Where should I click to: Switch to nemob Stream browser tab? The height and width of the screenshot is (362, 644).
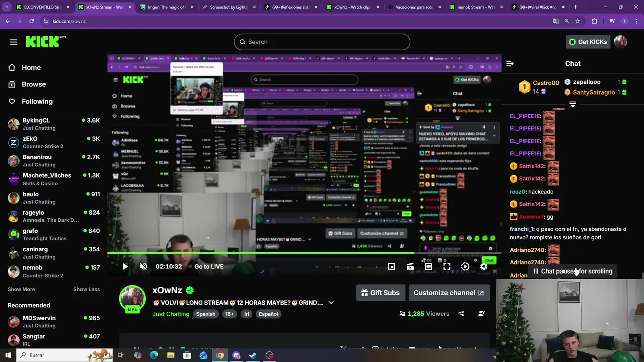coord(477,7)
